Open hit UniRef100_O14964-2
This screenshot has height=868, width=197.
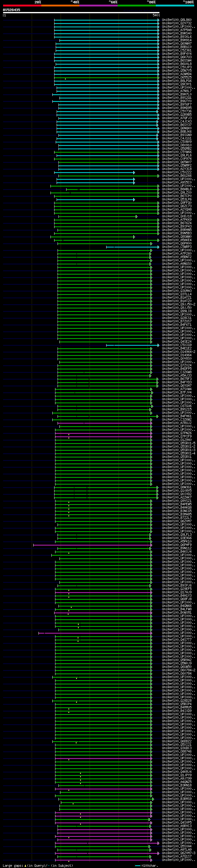tap(179, 352)
